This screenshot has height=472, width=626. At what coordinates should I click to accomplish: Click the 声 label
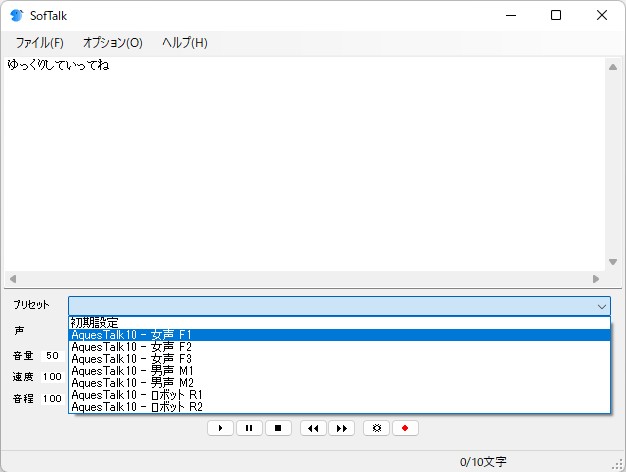tap(19, 331)
